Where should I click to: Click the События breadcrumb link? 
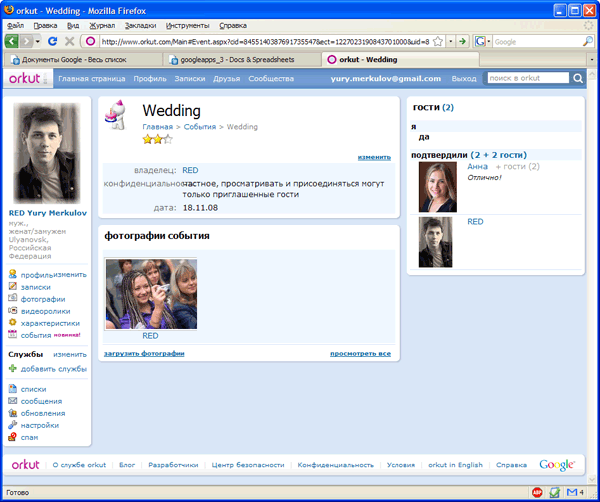point(200,127)
